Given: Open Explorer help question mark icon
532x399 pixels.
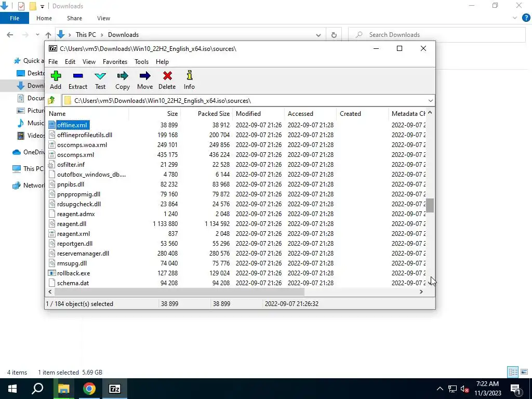Looking at the screenshot, I should (x=526, y=18).
